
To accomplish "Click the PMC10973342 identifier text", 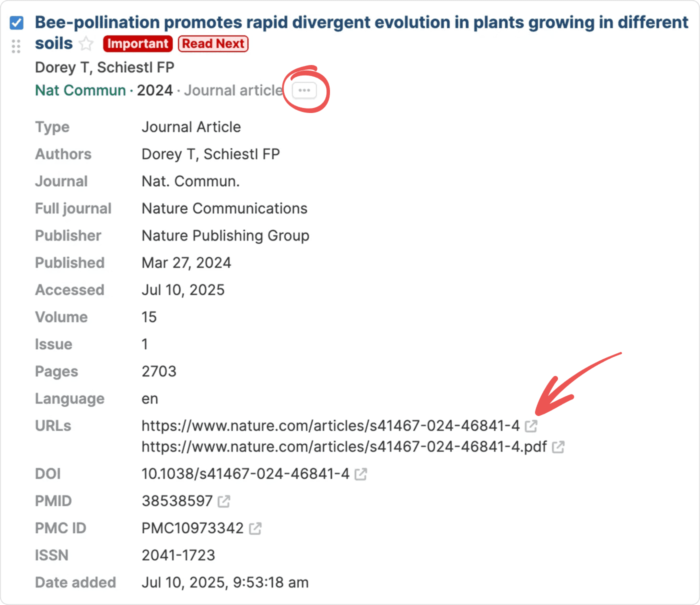I will coord(192,528).
